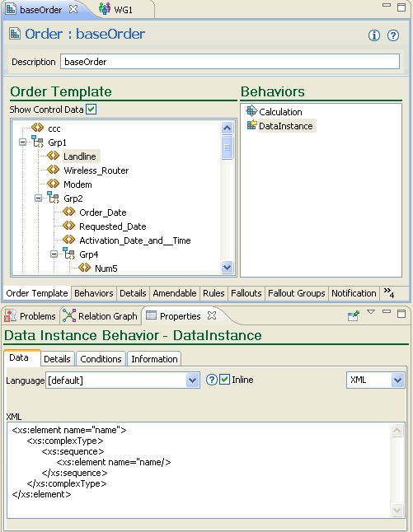Select the DataInstance behavior
413x532 pixels.
coord(285,126)
